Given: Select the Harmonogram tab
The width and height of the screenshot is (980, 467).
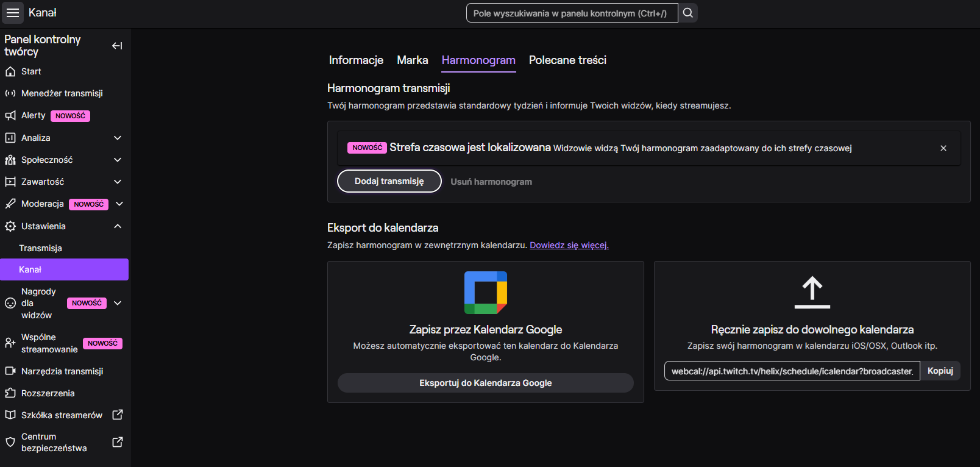Looking at the screenshot, I should pyautogui.click(x=478, y=60).
